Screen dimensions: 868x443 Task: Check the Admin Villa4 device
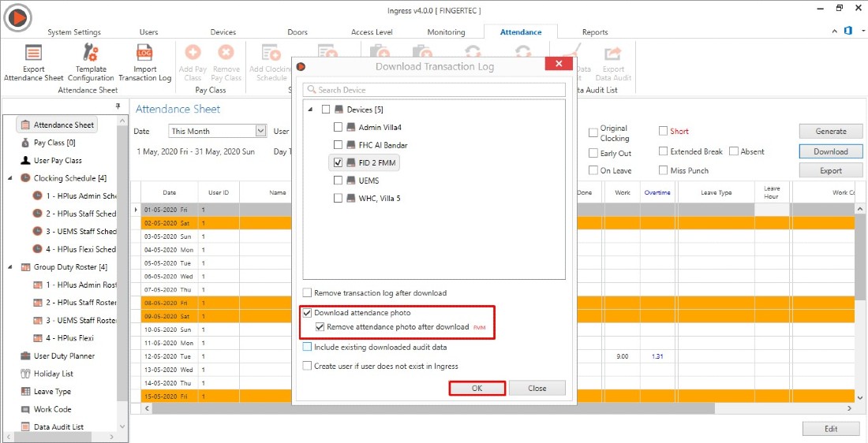tap(338, 127)
